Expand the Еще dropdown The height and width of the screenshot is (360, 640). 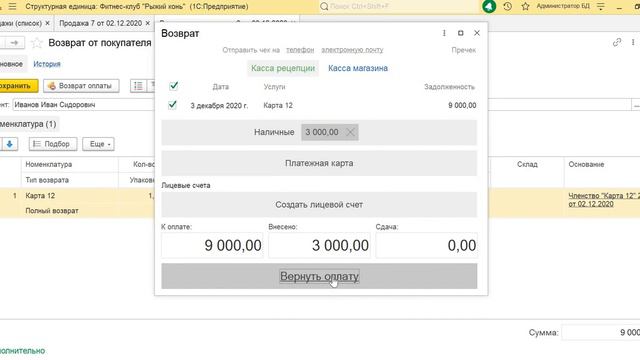click(x=98, y=144)
